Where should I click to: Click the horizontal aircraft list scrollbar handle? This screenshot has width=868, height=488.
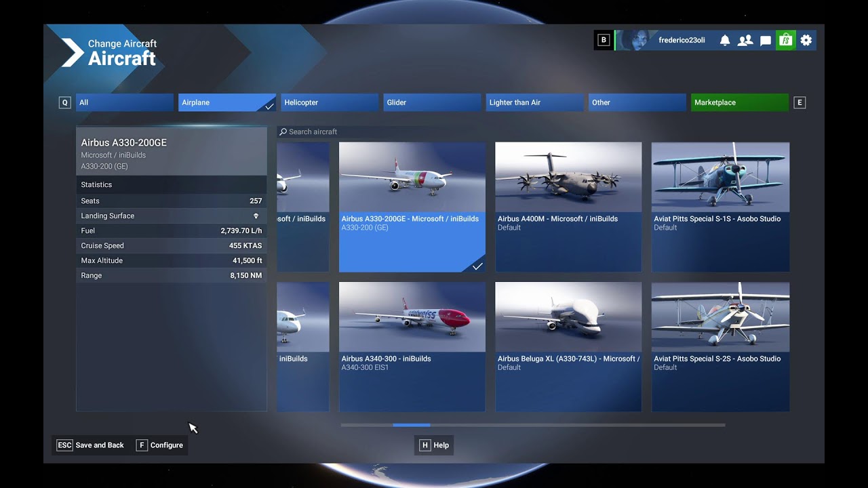point(411,425)
